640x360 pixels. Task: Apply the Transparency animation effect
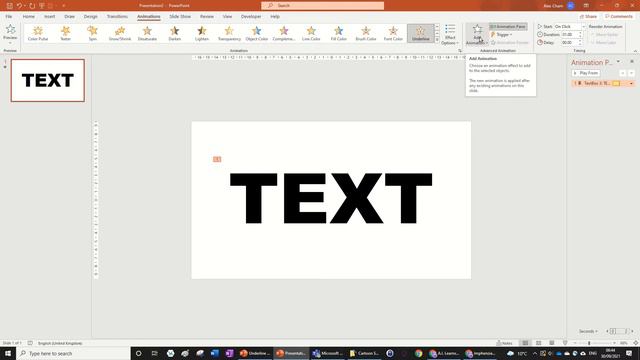coord(229,33)
